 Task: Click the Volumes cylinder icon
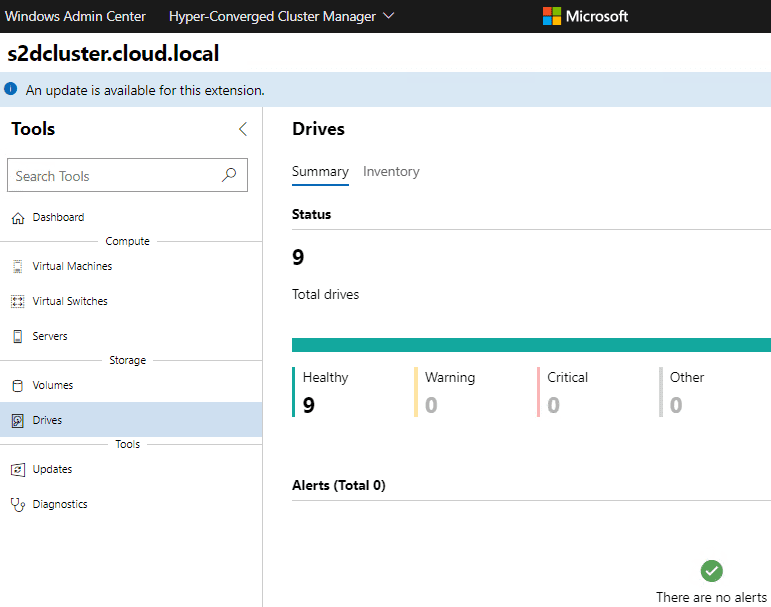coord(17,385)
